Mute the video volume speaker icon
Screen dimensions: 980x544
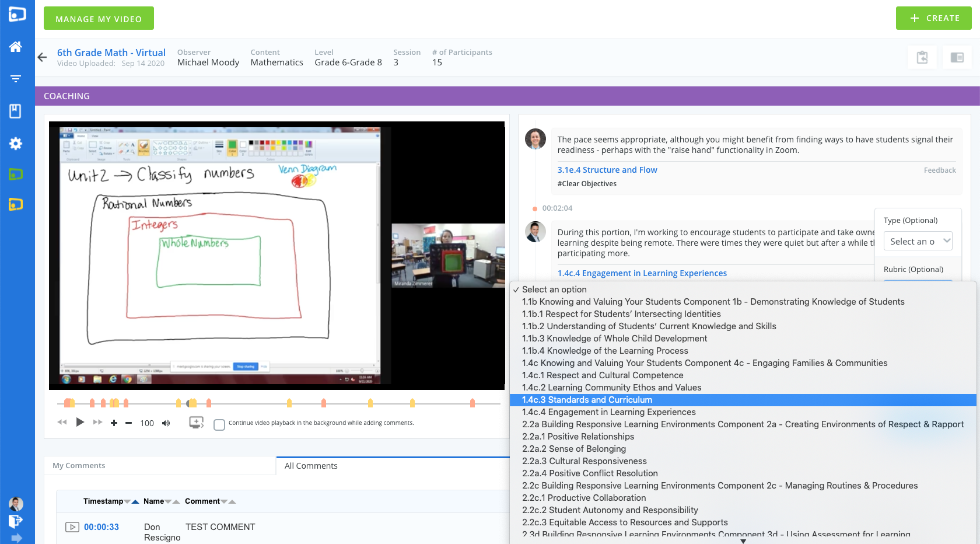166,423
